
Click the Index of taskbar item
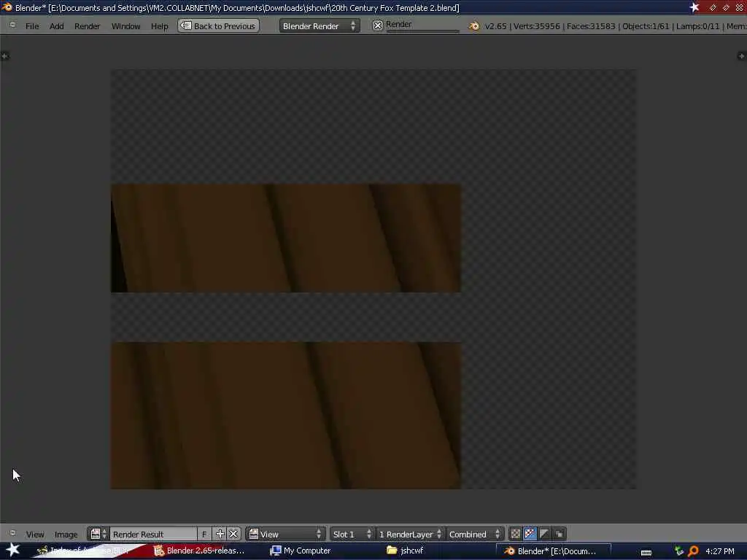click(85, 551)
